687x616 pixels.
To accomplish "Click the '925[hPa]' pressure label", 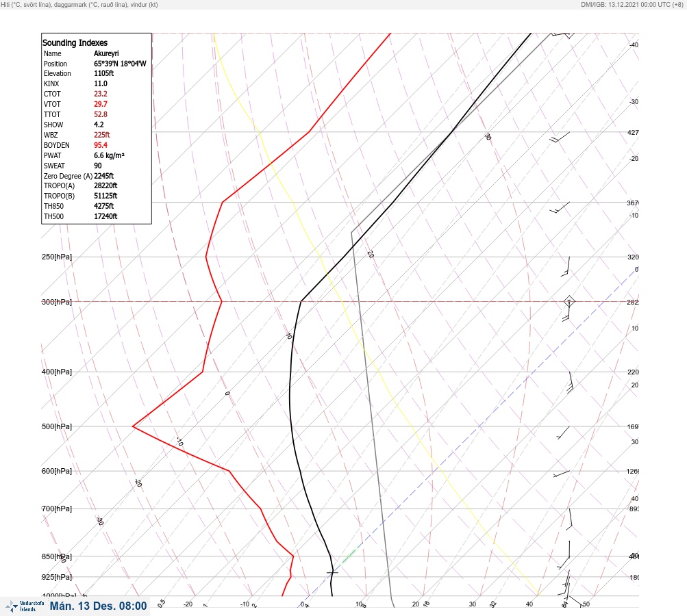I will tap(57, 577).
